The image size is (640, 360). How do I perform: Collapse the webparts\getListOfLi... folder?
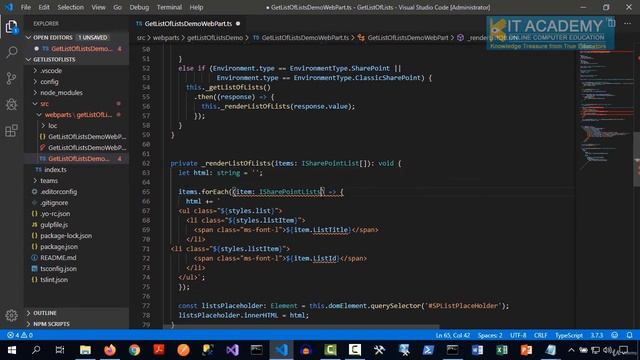[x=78, y=115]
